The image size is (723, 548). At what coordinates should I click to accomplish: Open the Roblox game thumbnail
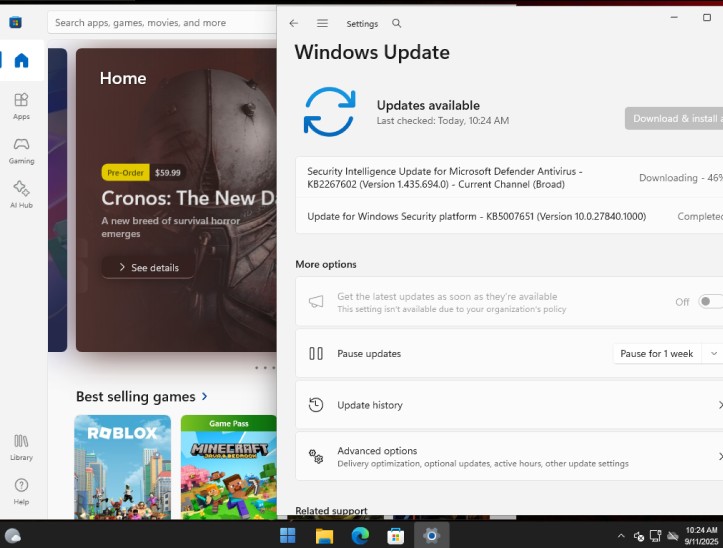tap(123, 467)
